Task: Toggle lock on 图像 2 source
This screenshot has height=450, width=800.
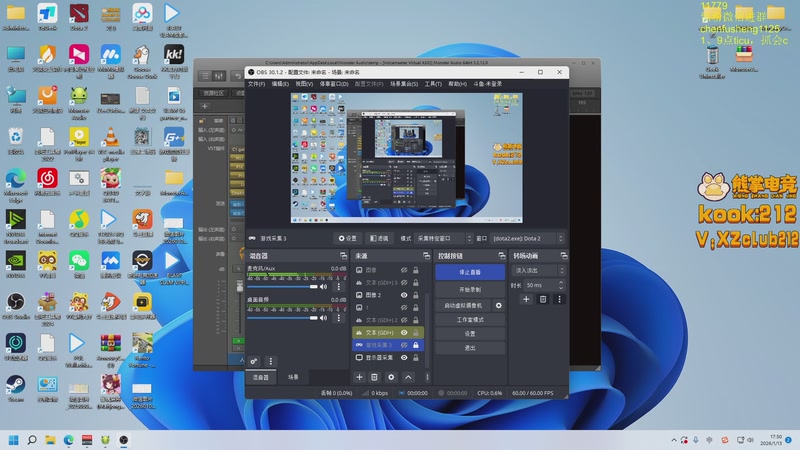Action: [416, 295]
